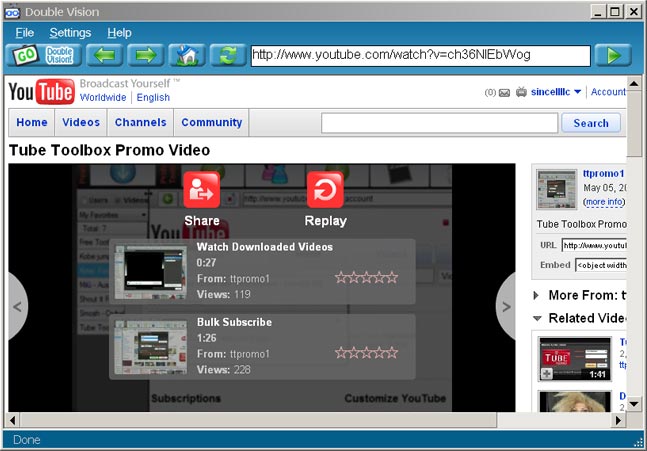This screenshot has height=451, width=647.
Task: Expand the More From section
Action: pyautogui.click(x=536, y=295)
